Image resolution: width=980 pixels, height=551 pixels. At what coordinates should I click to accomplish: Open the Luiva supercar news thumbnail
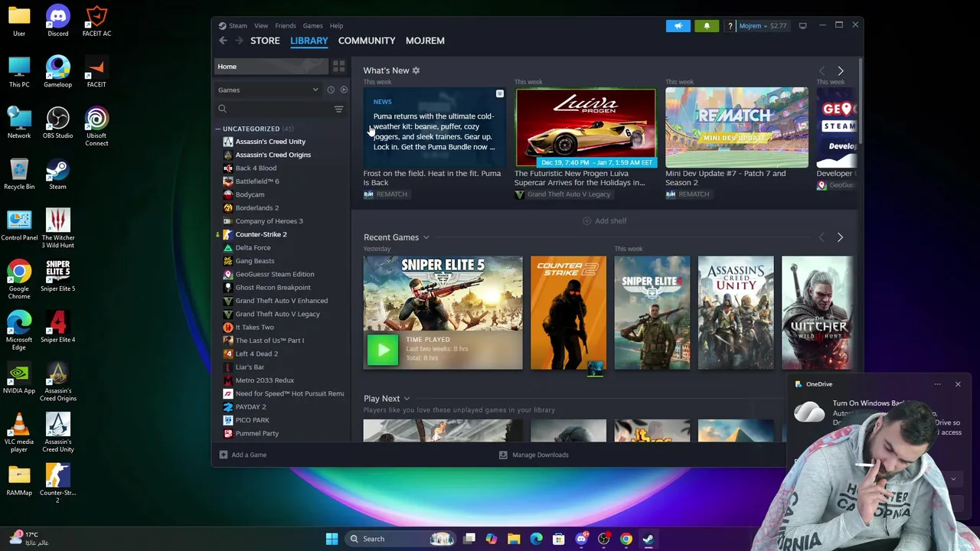[586, 127]
